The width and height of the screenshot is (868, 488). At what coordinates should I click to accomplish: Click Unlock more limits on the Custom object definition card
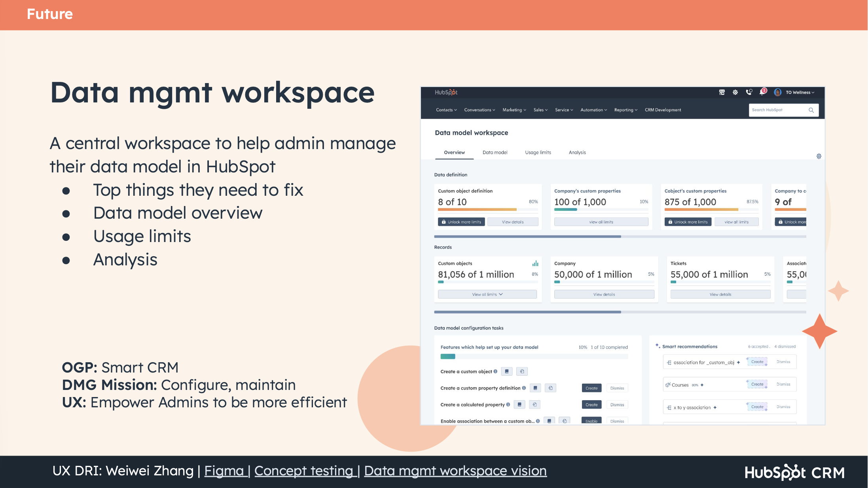click(x=461, y=222)
